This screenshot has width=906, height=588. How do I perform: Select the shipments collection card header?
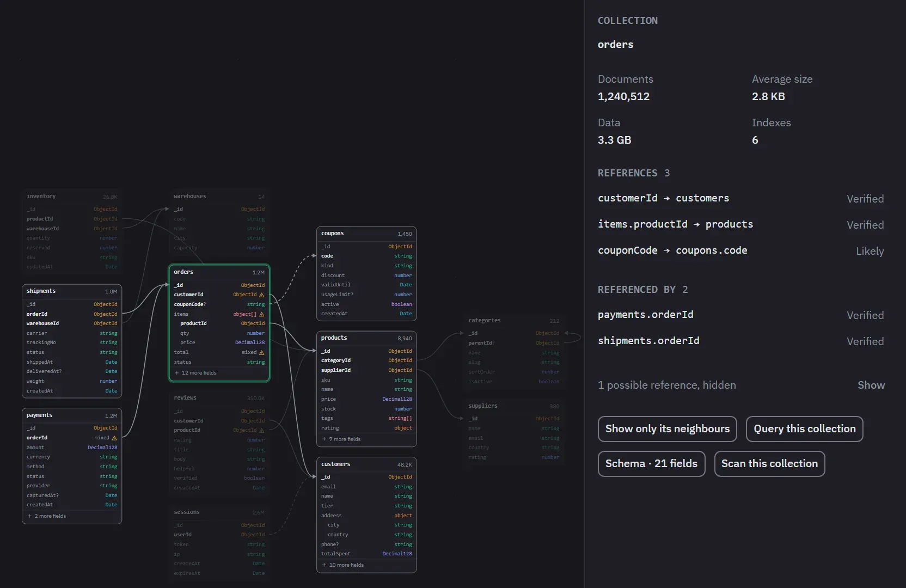click(x=72, y=291)
